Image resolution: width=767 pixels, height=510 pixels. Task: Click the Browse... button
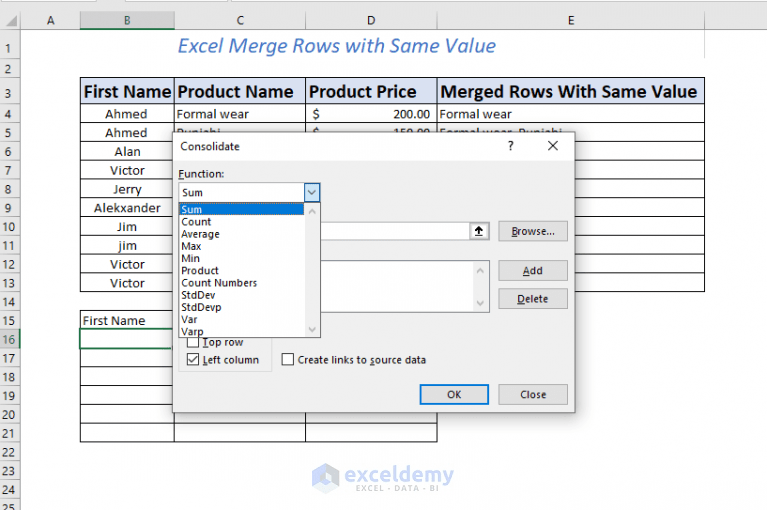point(533,231)
